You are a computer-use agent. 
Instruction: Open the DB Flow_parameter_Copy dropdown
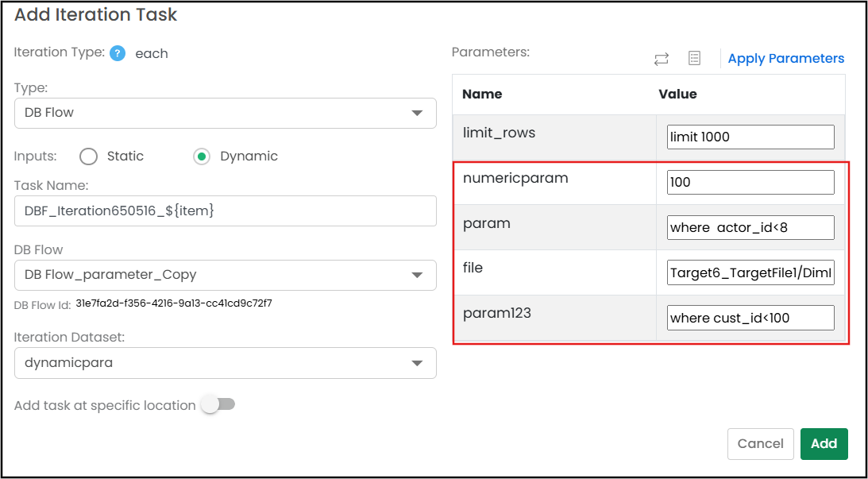coord(226,275)
